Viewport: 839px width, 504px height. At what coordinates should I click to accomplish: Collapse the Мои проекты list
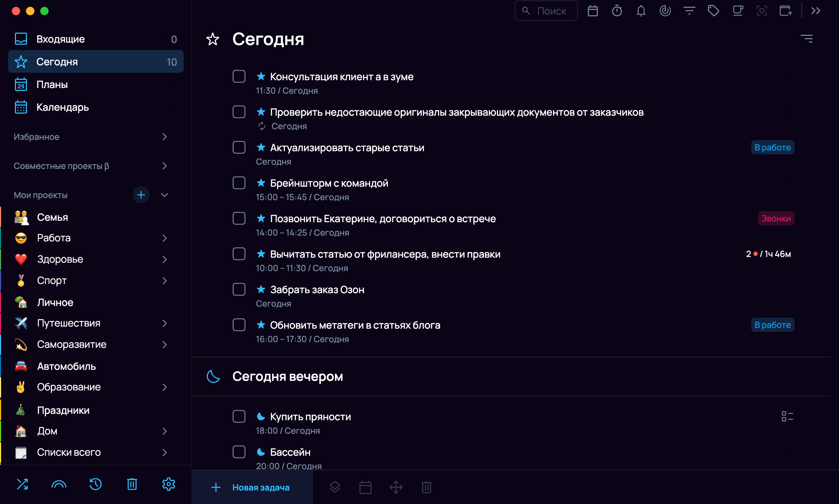point(164,195)
